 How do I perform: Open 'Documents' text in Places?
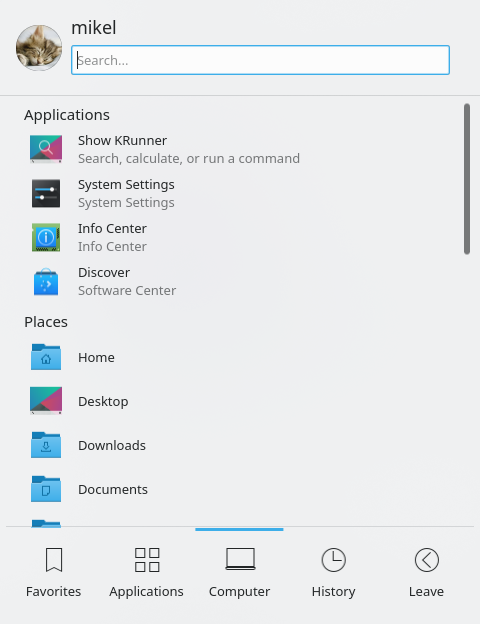tap(113, 489)
